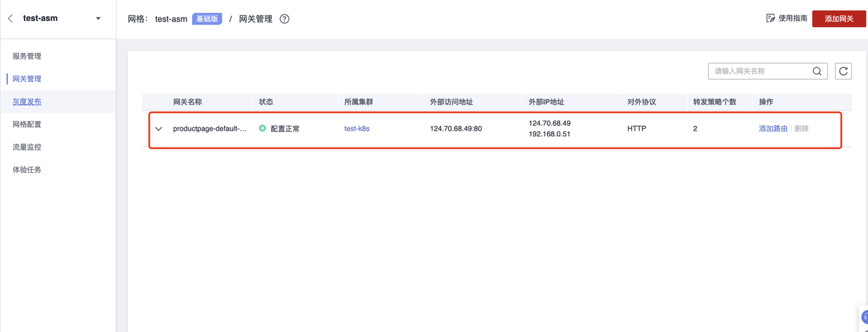The height and width of the screenshot is (332, 868).
Task: Click the 基础版 edition badge
Action: pyautogui.click(x=208, y=19)
